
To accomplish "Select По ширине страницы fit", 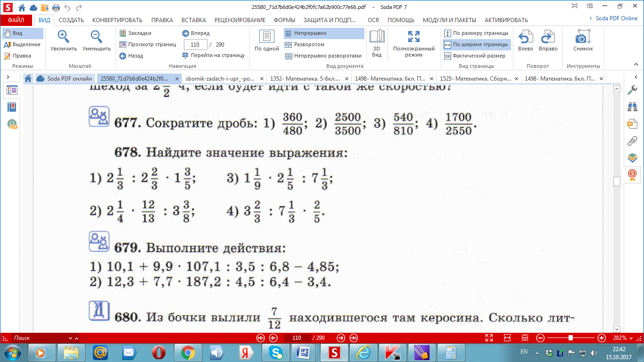I will pos(476,44).
